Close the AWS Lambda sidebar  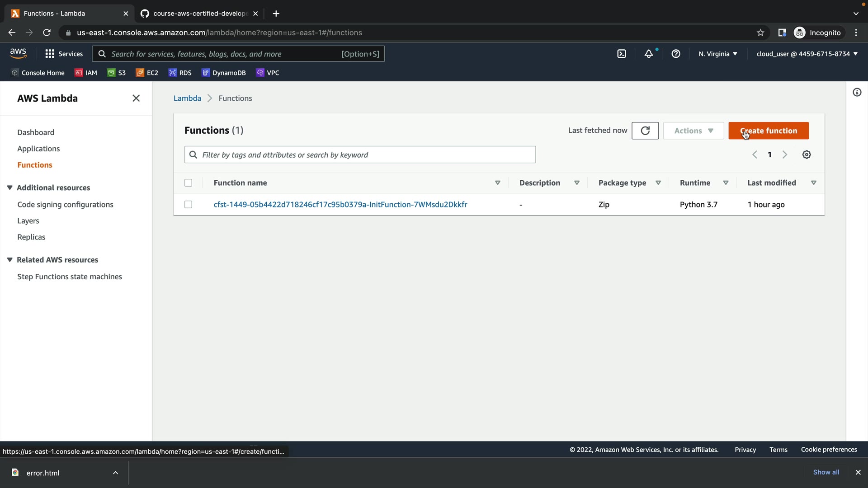pyautogui.click(x=136, y=98)
